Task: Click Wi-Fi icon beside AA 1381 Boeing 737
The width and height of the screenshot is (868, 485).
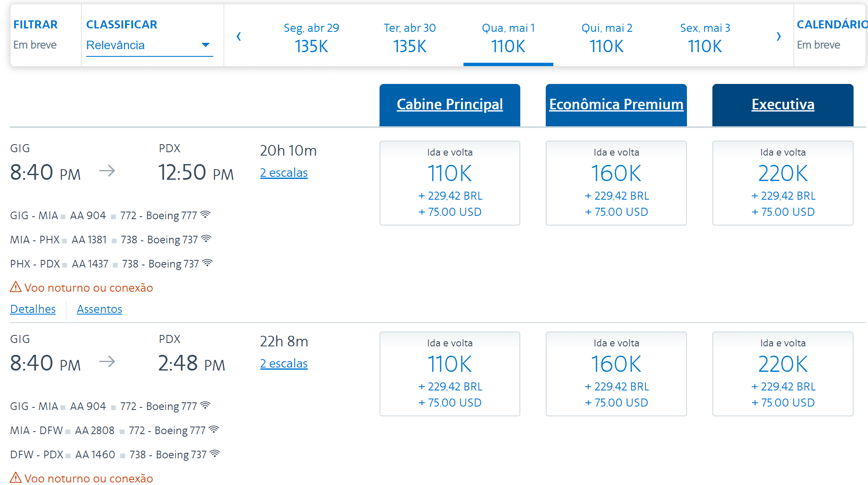Action: pos(206,239)
